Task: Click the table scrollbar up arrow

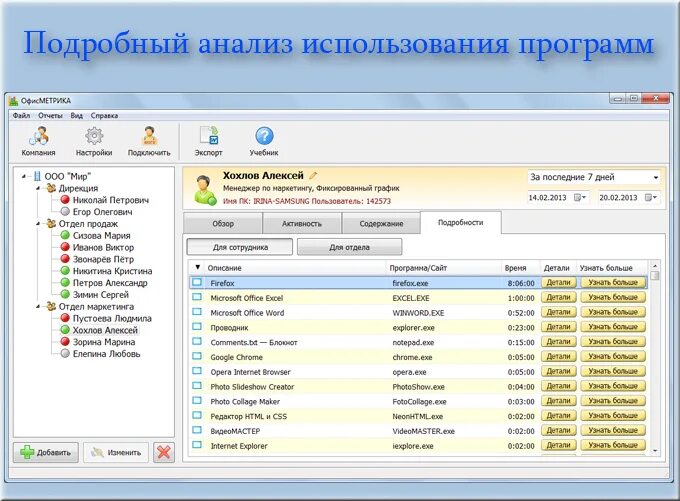Action: pyautogui.click(x=655, y=265)
